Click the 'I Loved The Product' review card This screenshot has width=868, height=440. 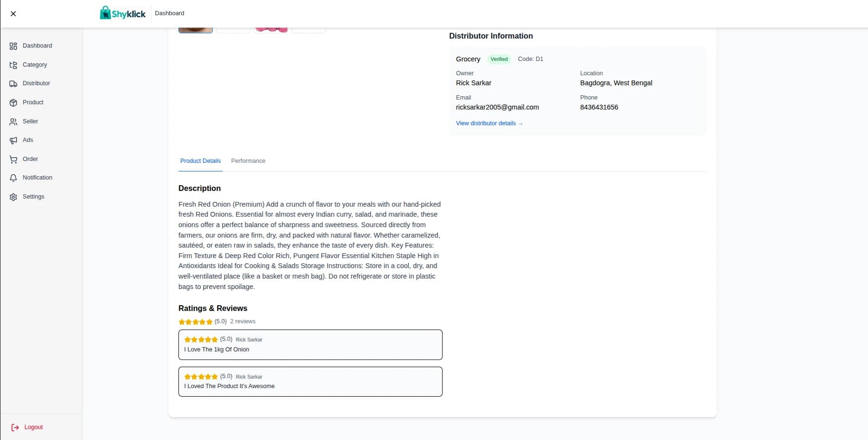(310, 381)
